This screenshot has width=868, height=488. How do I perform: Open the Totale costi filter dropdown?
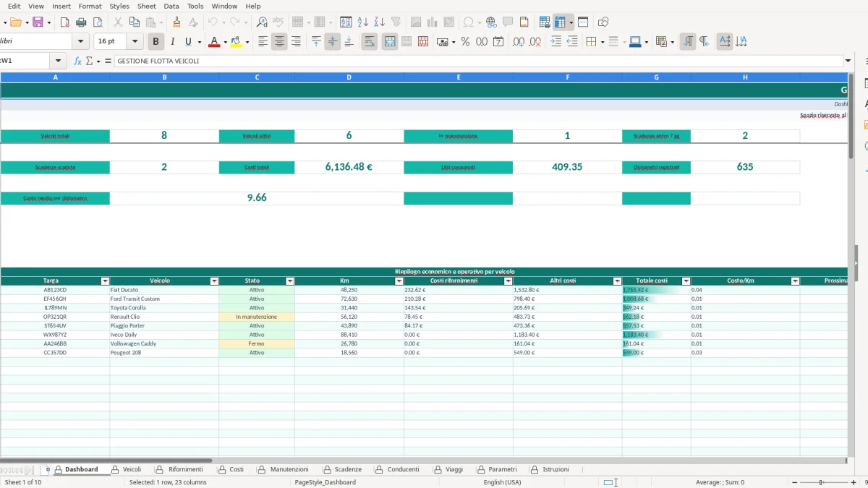686,281
